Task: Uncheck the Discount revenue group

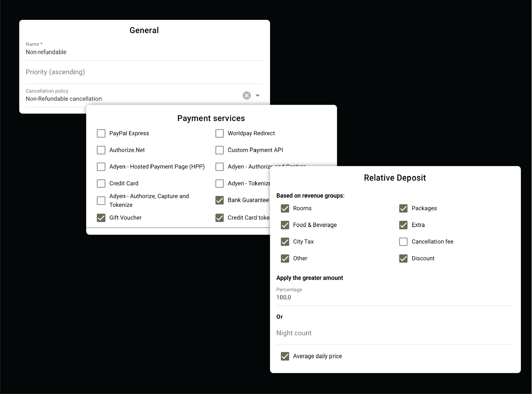Action: (x=403, y=258)
